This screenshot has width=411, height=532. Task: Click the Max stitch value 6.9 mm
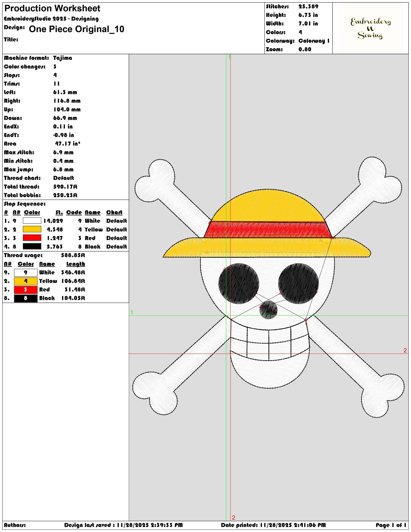(x=63, y=152)
